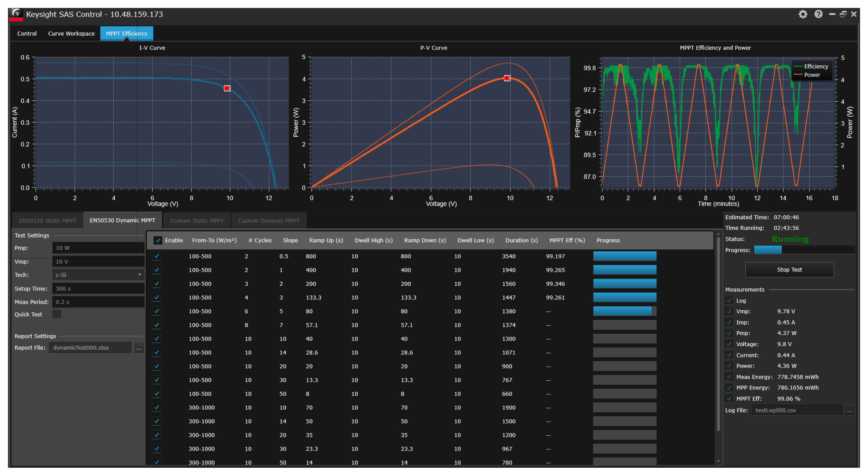
Task: Click the red MPP marker on P-V curve
Action: coord(506,78)
